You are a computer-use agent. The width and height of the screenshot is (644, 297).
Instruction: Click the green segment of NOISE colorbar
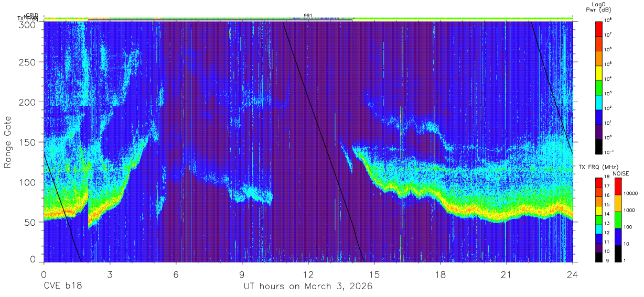tap(618, 219)
